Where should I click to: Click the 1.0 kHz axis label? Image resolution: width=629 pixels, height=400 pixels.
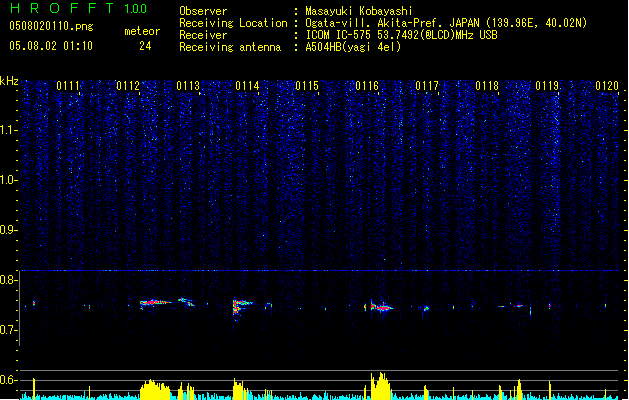(x=9, y=180)
